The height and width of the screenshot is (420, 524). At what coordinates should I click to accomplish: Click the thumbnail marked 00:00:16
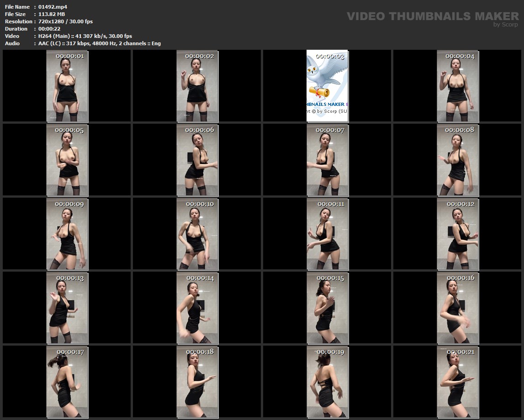(x=458, y=308)
